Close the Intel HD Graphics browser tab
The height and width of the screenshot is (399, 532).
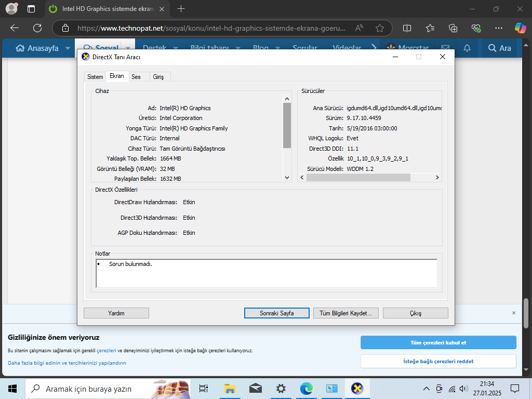[x=162, y=9]
